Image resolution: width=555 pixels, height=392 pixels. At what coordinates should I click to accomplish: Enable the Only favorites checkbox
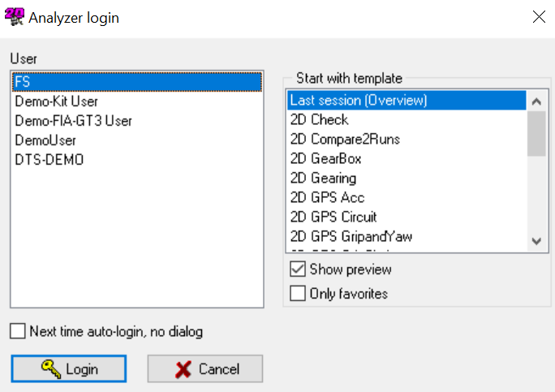pos(298,294)
